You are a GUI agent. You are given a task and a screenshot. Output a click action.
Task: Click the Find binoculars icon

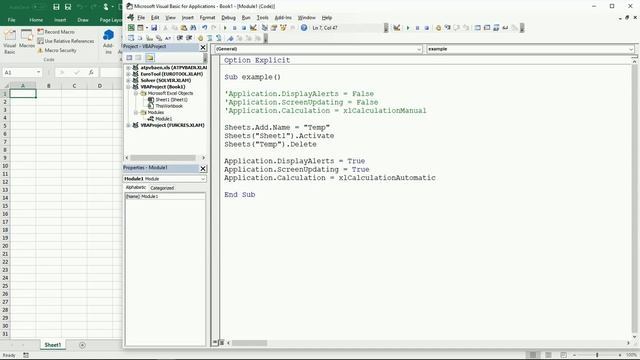pyautogui.click(x=193, y=28)
